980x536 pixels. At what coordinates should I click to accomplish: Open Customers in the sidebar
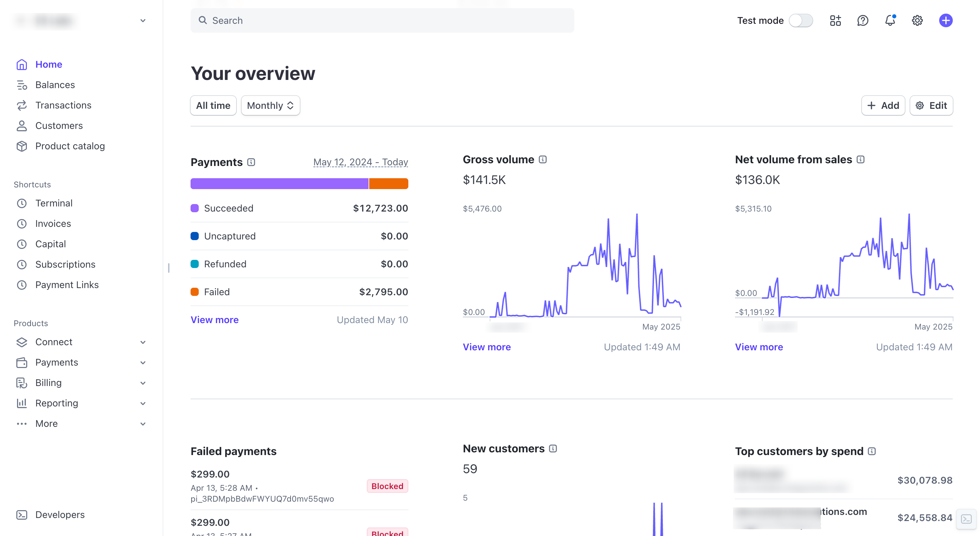point(59,126)
